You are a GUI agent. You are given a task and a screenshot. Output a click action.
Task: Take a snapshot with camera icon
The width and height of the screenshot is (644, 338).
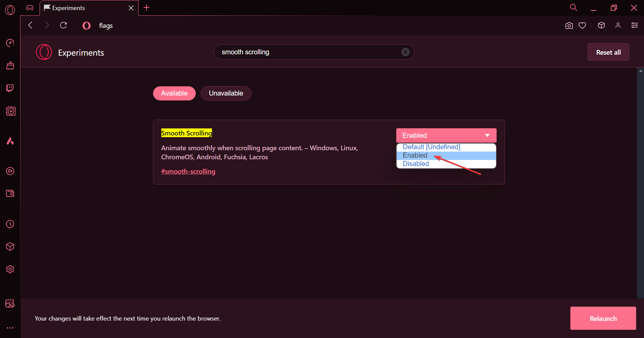[x=569, y=25]
